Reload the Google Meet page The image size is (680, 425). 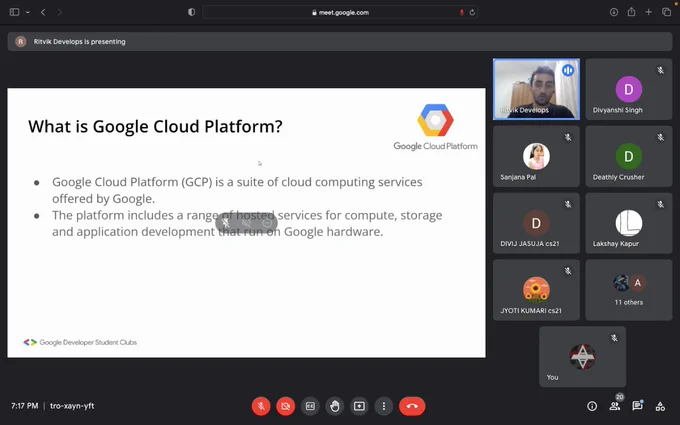coord(472,12)
